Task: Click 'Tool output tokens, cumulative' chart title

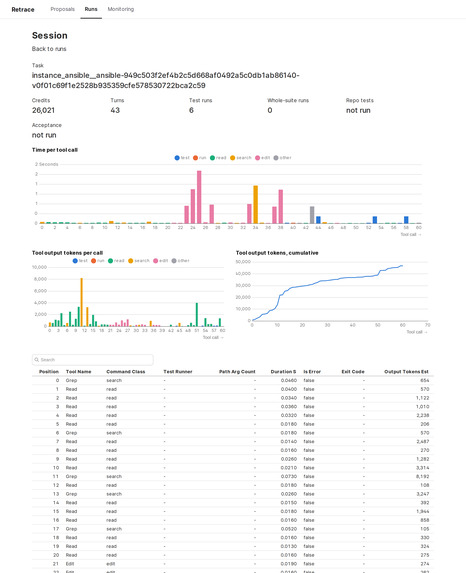Action: pyautogui.click(x=277, y=253)
